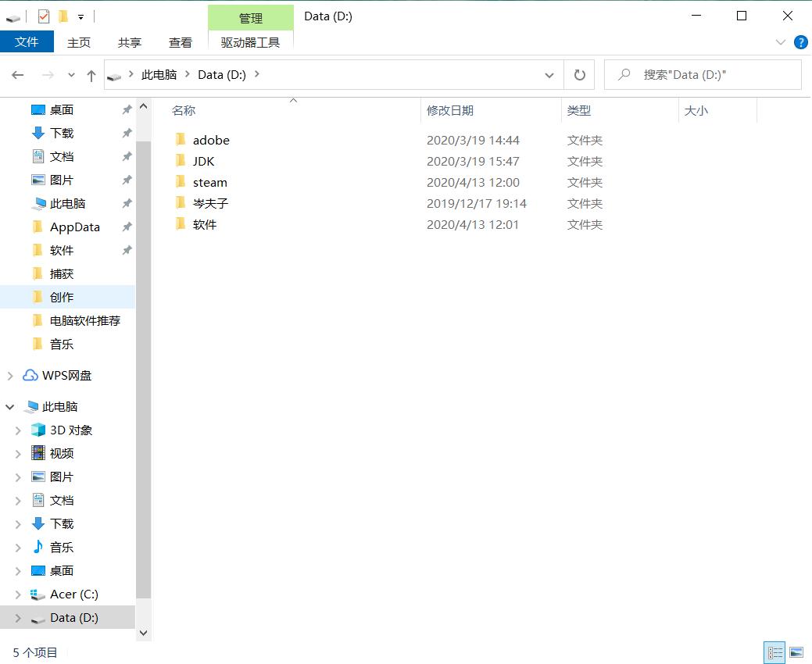Open the JDK folder

[205, 161]
